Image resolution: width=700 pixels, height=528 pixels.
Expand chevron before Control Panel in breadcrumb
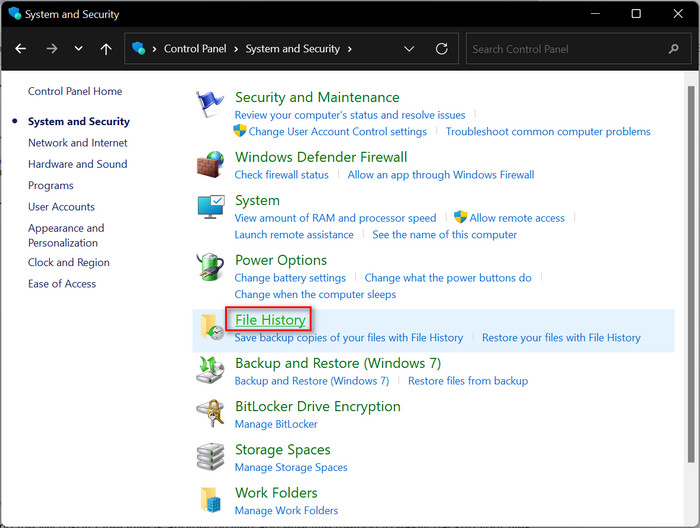(154, 49)
